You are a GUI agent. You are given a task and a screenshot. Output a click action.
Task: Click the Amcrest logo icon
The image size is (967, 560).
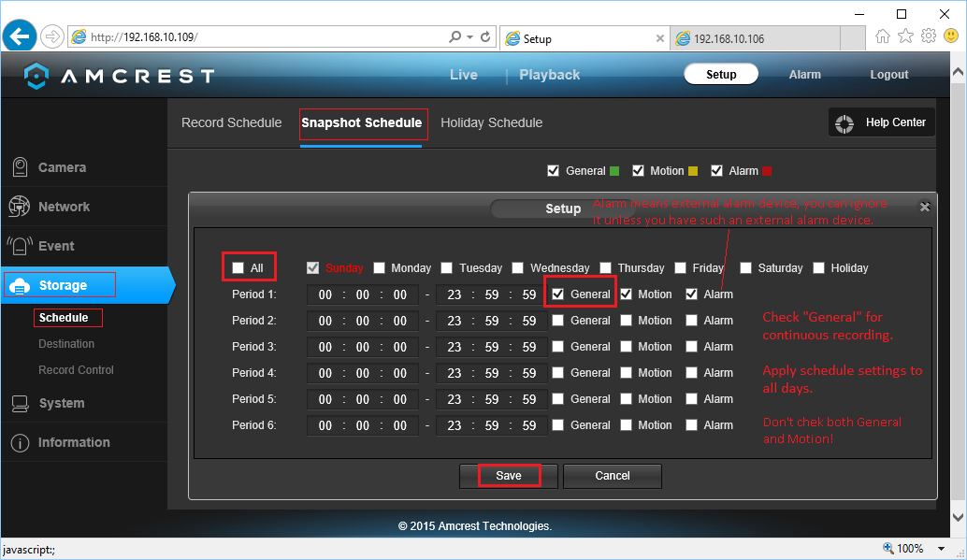(36, 76)
